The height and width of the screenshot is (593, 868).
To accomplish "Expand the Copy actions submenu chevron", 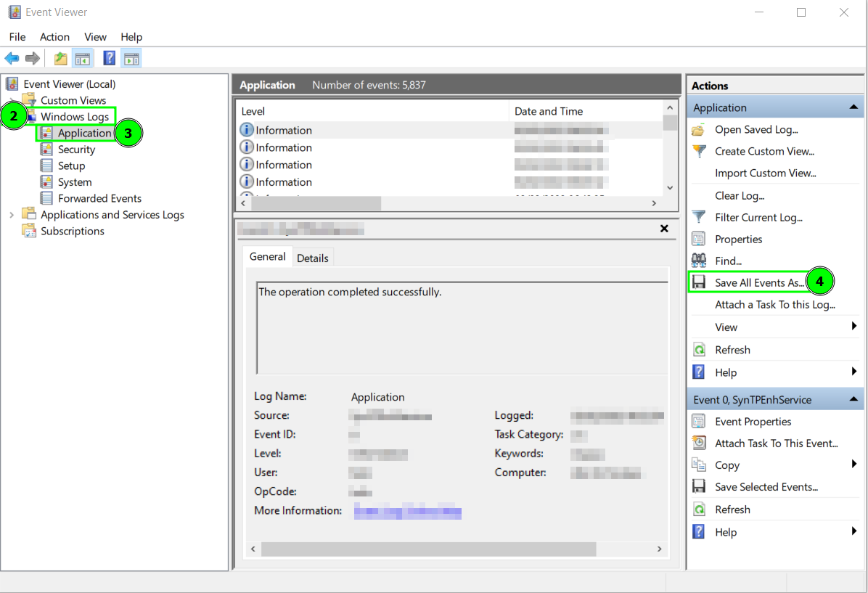I will [x=854, y=465].
